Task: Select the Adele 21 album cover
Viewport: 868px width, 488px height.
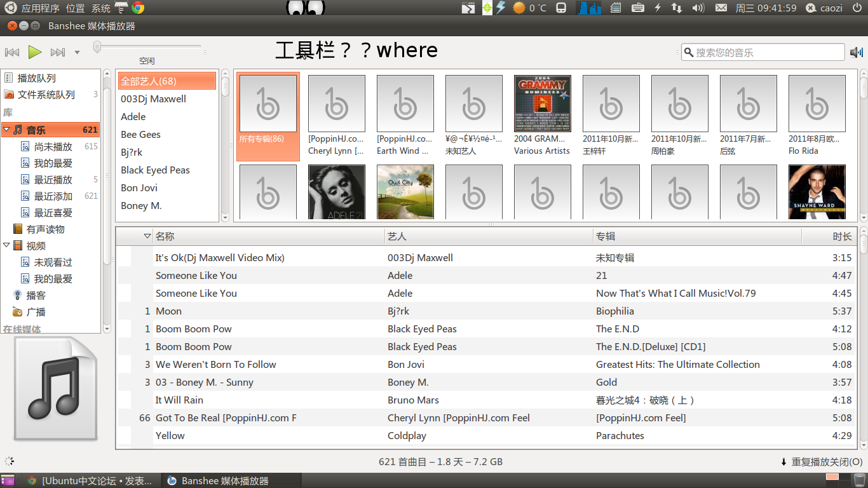Action: point(337,192)
